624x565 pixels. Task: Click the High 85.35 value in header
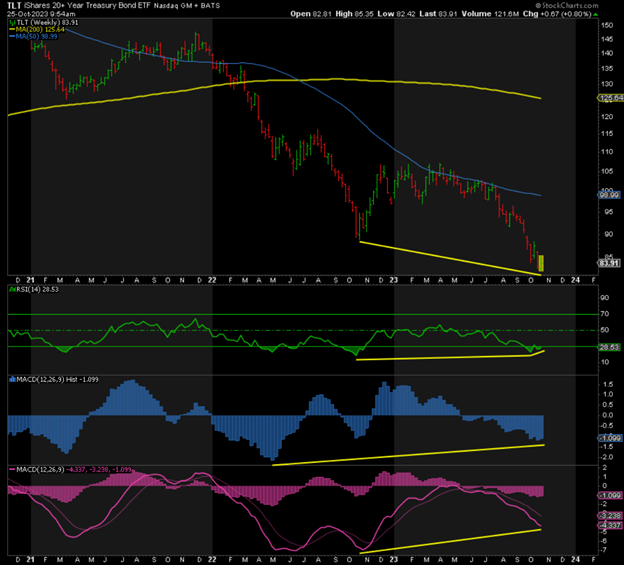pyautogui.click(x=355, y=14)
